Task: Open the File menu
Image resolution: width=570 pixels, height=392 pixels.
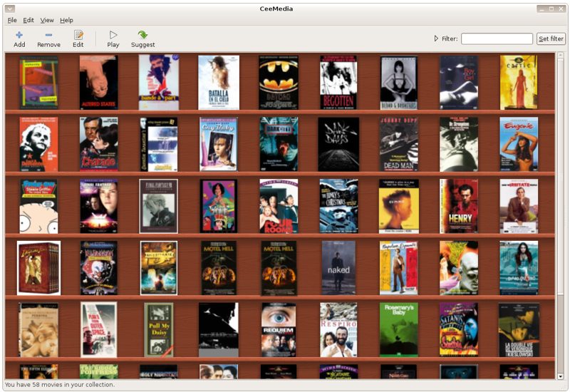Action: 12,21
